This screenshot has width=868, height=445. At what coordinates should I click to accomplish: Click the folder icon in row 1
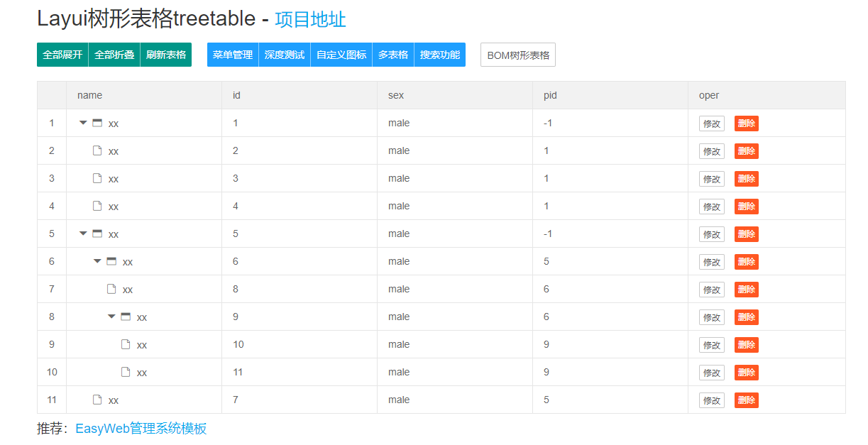pos(97,122)
